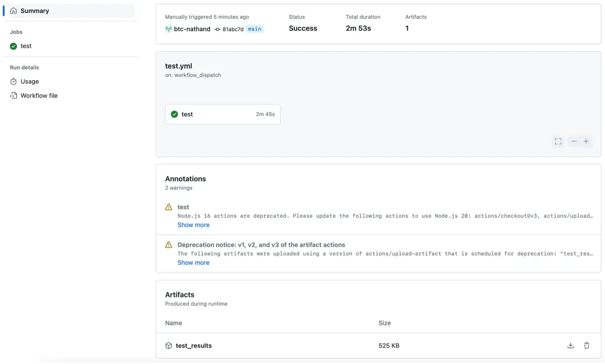Click package icon next to test_results
This screenshot has width=605, height=364.
[168, 345]
